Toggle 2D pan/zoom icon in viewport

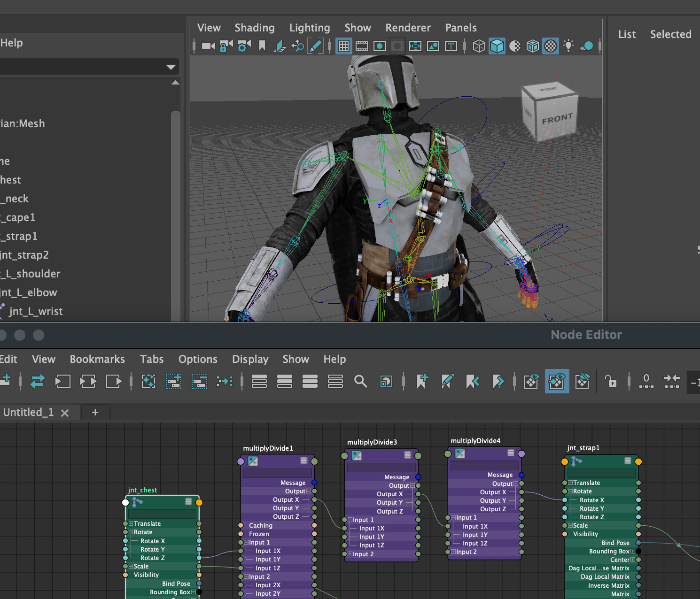click(298, 46)
